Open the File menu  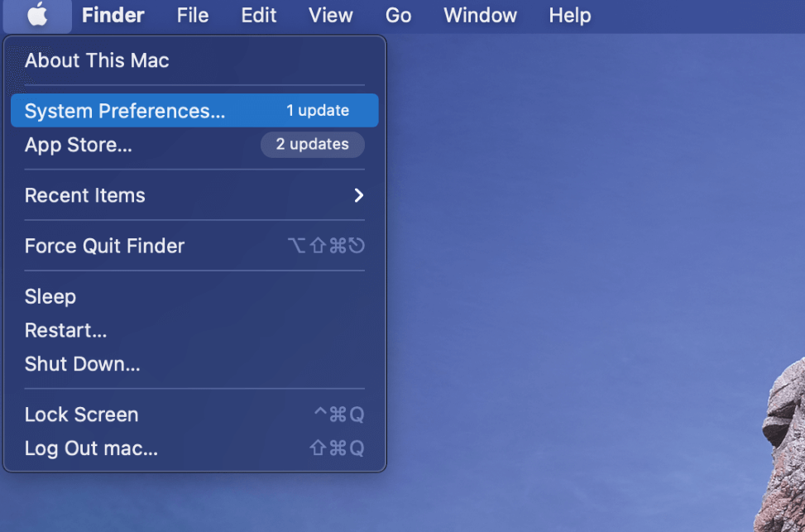click(x=193, y=16)
